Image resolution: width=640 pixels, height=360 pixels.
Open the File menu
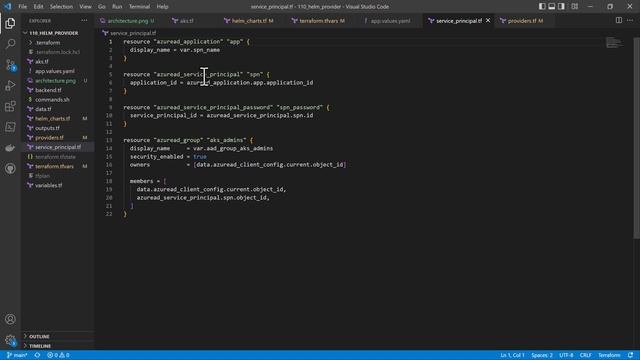click(x=22, y=7)
